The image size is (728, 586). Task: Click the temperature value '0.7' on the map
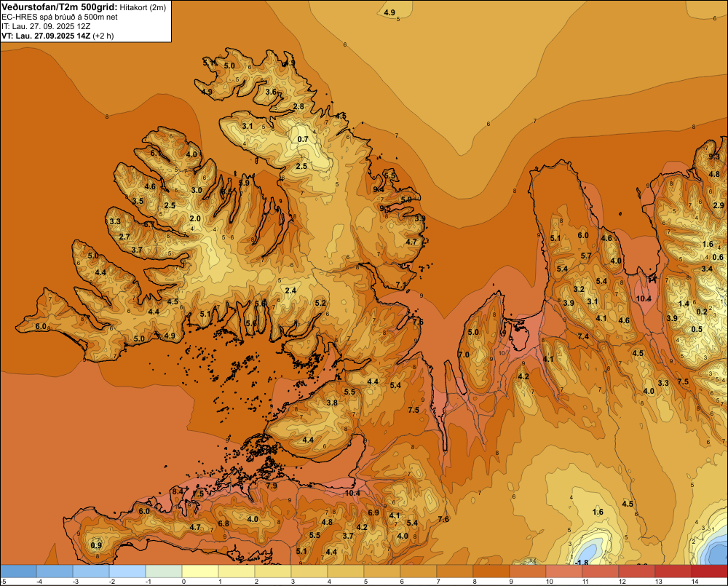(303, 139)
